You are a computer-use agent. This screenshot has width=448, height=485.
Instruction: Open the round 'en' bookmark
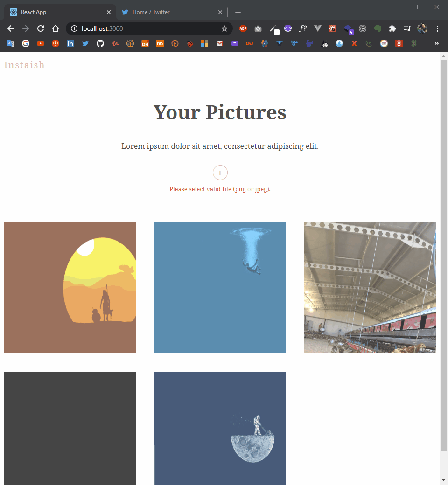tap(384, 43)
